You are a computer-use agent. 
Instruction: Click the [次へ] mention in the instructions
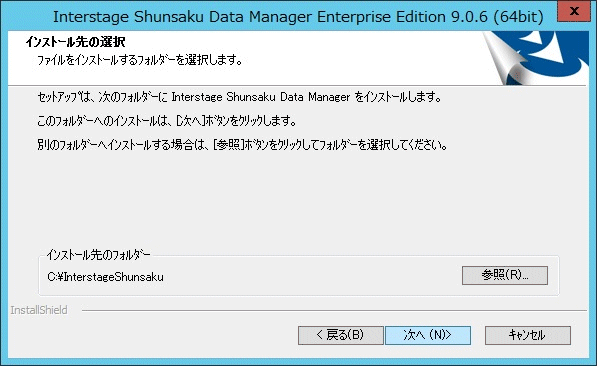pos(191,121)
